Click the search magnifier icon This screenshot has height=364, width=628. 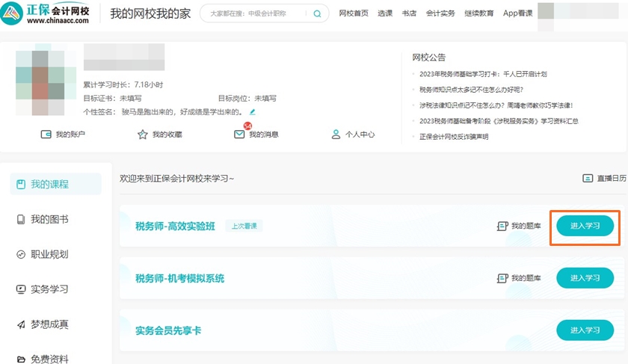coord(317,13)
